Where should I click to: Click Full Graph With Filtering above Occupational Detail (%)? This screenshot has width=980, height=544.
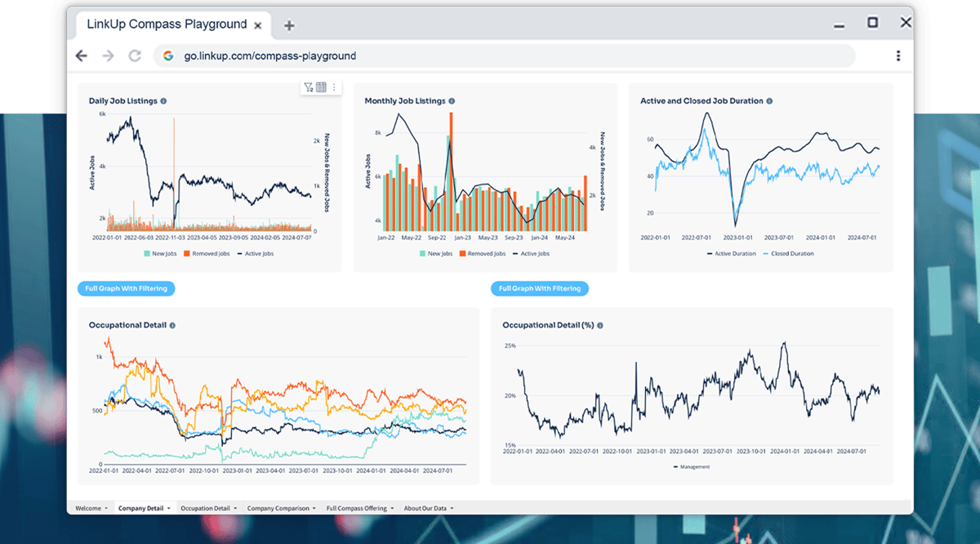tap(540, 288)
